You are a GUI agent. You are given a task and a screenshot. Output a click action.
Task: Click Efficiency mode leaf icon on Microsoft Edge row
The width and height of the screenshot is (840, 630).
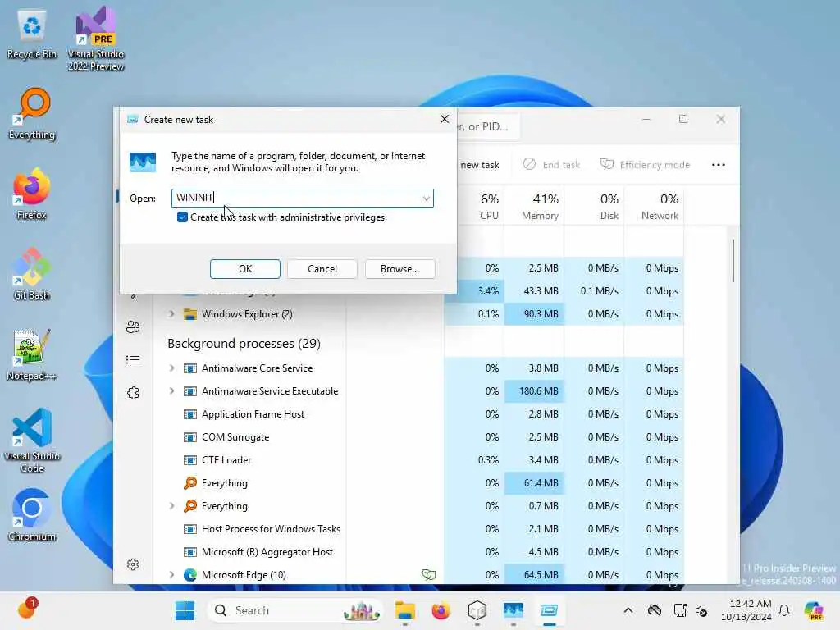pos(428,574)
